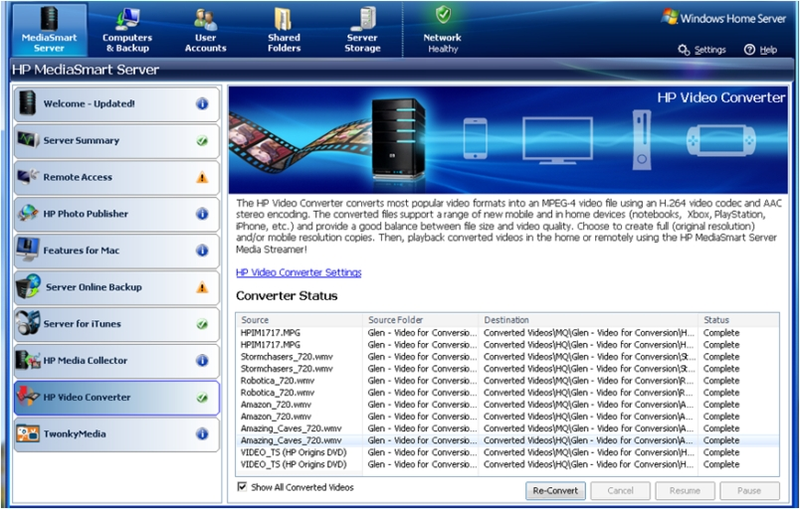Click the warning icon beside Server Online Backup
Screen dimensions: 800x509
[202, 288]
